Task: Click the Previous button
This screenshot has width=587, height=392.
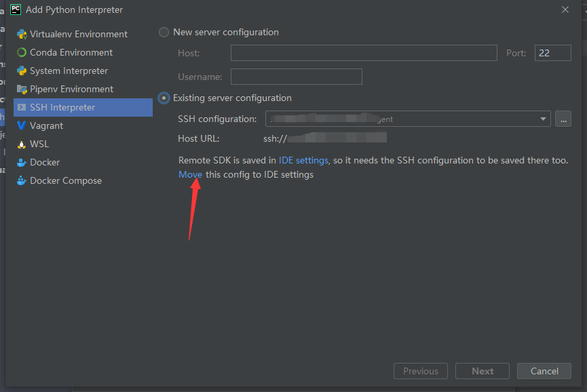Action: click(421, 371)
